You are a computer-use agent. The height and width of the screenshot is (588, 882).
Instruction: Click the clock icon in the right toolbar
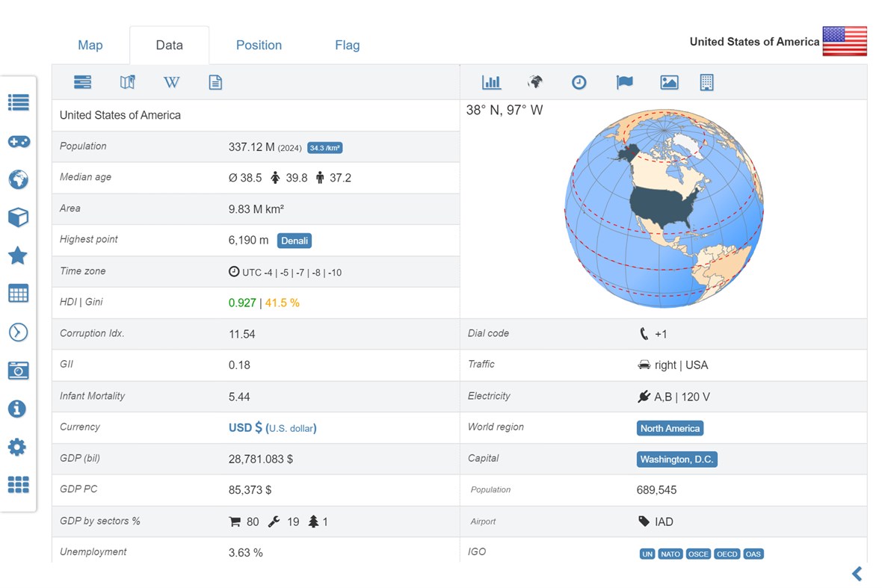(579, 82)
